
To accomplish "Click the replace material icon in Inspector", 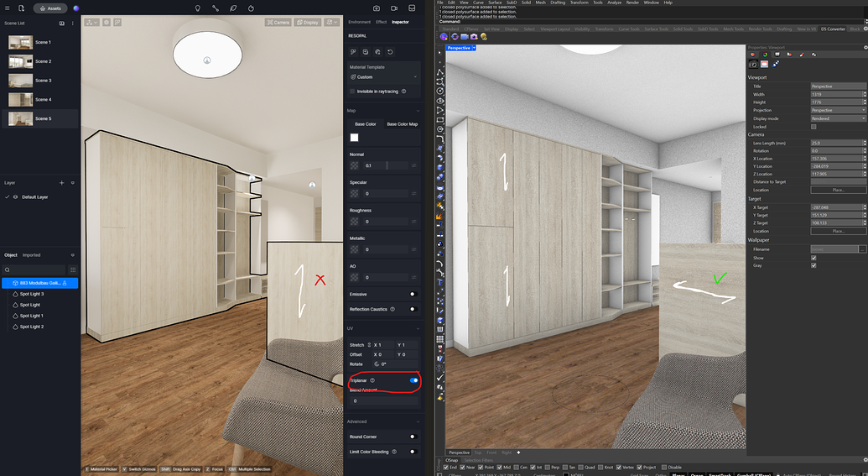I will [x=353, y=51].
